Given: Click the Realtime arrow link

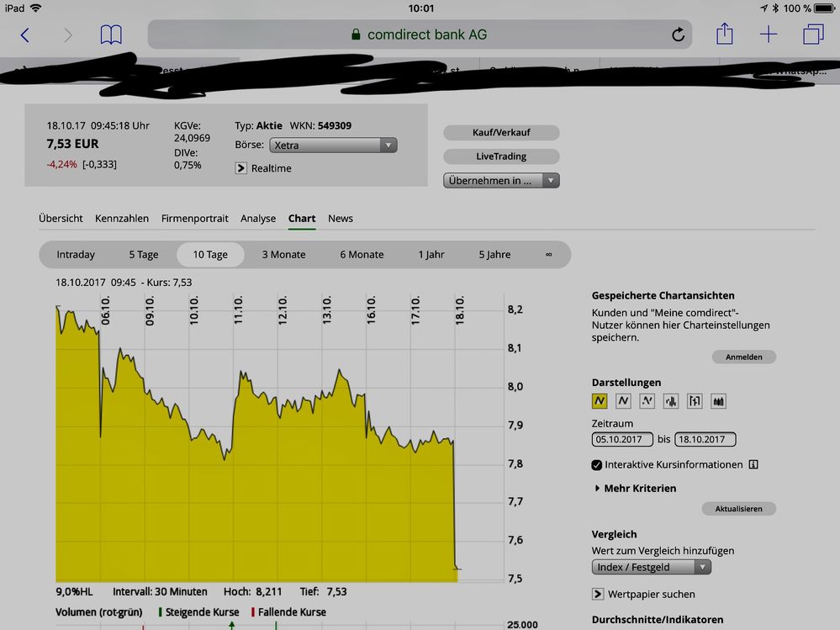Looking at the screenshot, I should (x=243, y=168).
